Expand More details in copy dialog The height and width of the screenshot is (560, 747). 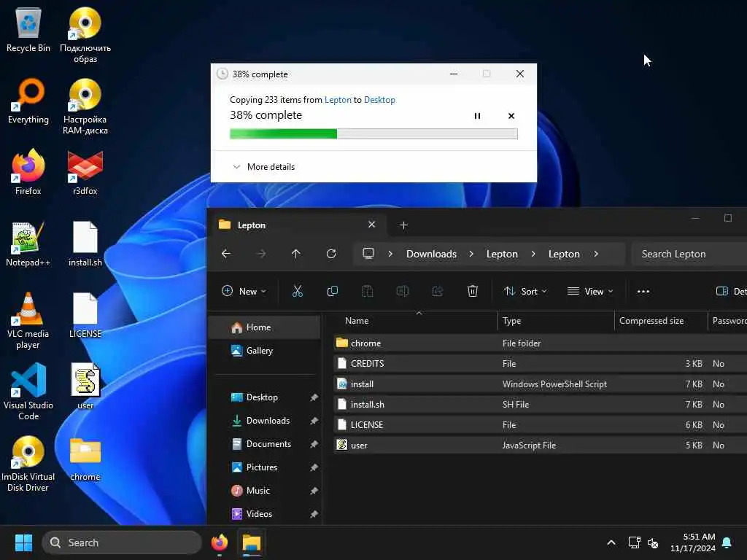click(x=263, y=167)
